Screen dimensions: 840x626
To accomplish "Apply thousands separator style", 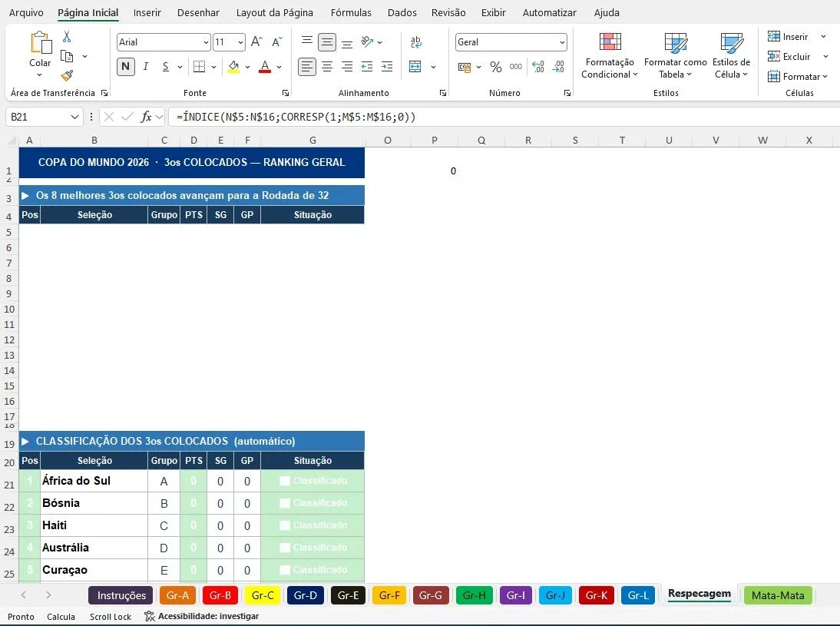I will 516,67.
